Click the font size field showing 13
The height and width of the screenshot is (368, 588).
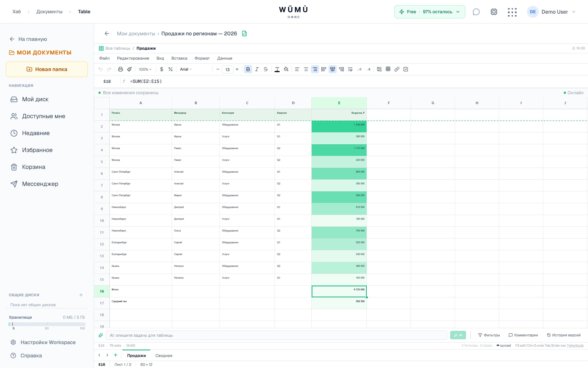point(227,69)
